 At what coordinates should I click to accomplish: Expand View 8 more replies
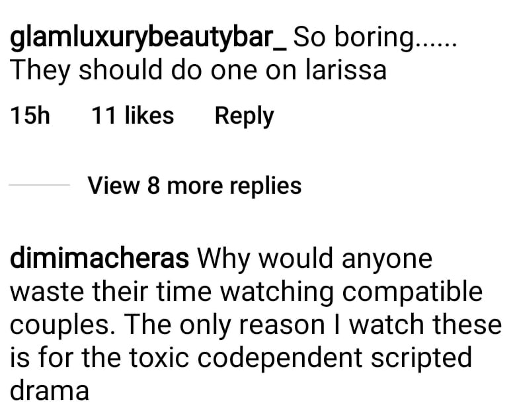click(194, 186)
